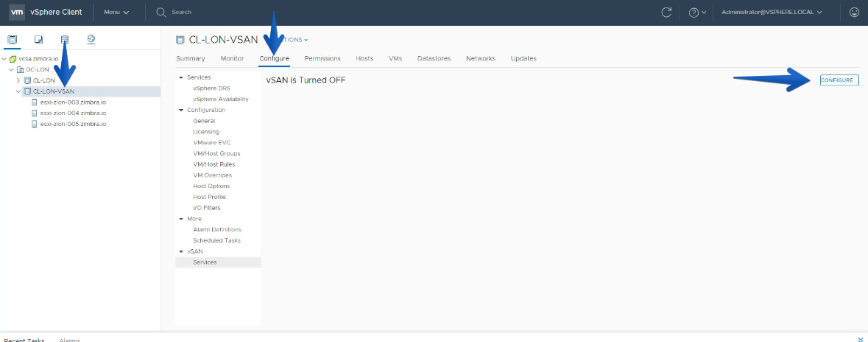Screen dimensions: 868x342
Task: Click the CONFIGURE... button for vSAN
Action: click(839, 80)
